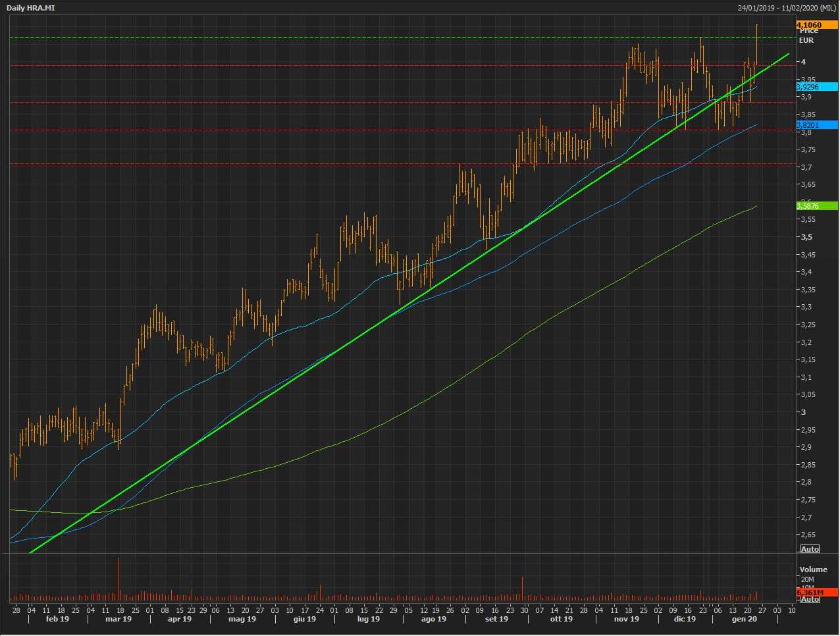The image size is (840, 636).
Task: Click the 'set 19' month label
Action: point(496,619)
